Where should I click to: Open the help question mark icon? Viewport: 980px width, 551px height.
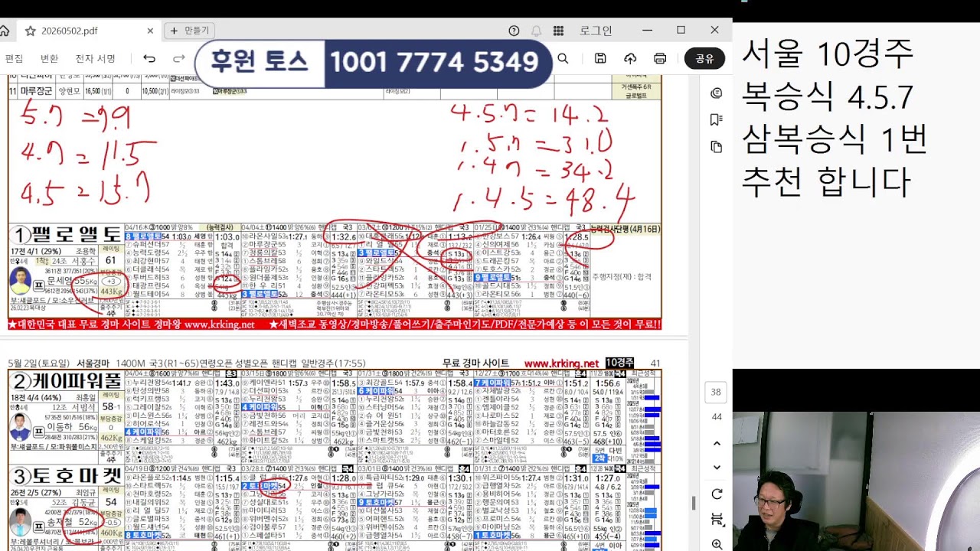coord(514,31)
